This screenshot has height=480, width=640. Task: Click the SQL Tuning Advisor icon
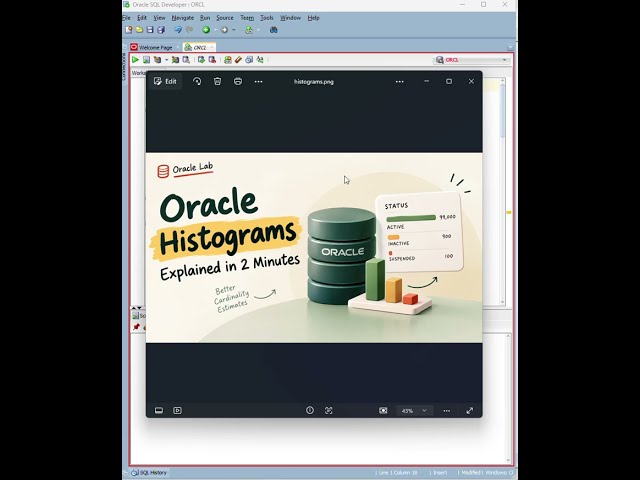[x=186, y=60]
